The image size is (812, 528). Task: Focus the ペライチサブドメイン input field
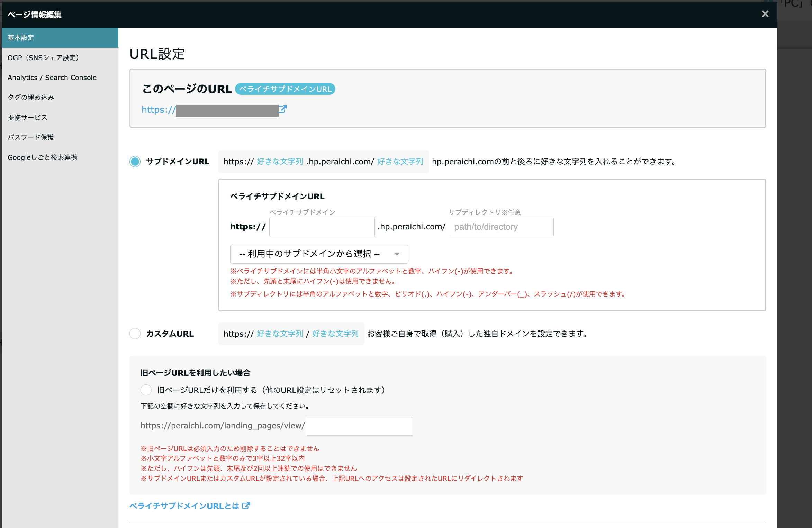[322, 227]
